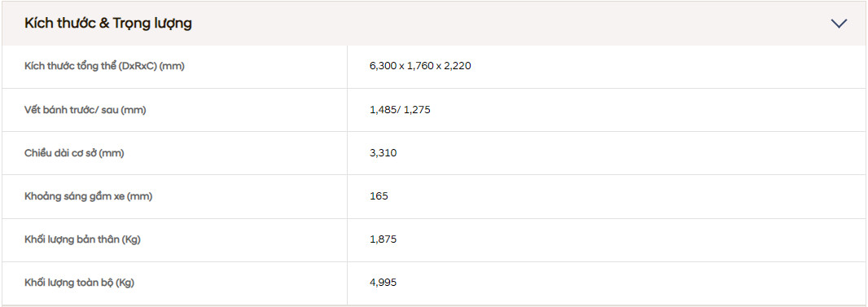Collapse the Kích thước & Trọng lượng section
Screen dimensions: 868x307
click(x=839, y=24)
